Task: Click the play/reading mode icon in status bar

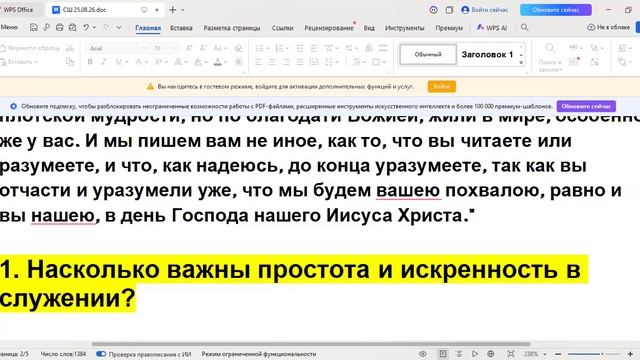Action: (475, 354)
